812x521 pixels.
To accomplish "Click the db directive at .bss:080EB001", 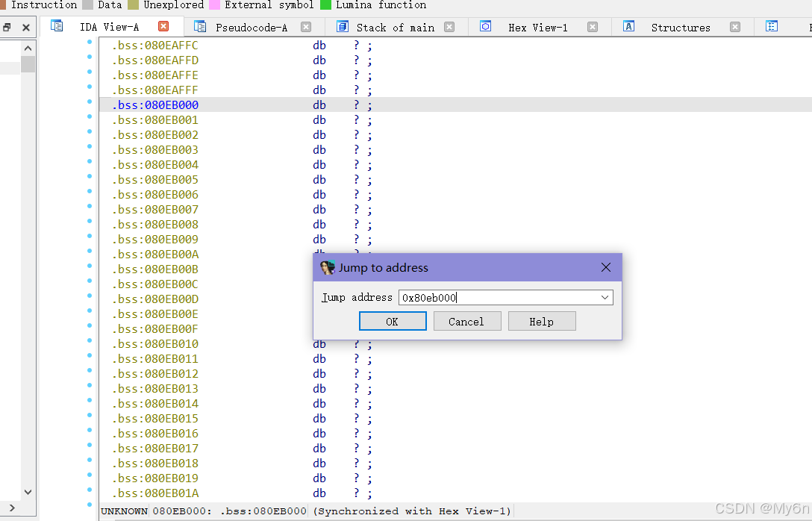I will (319, 120).
